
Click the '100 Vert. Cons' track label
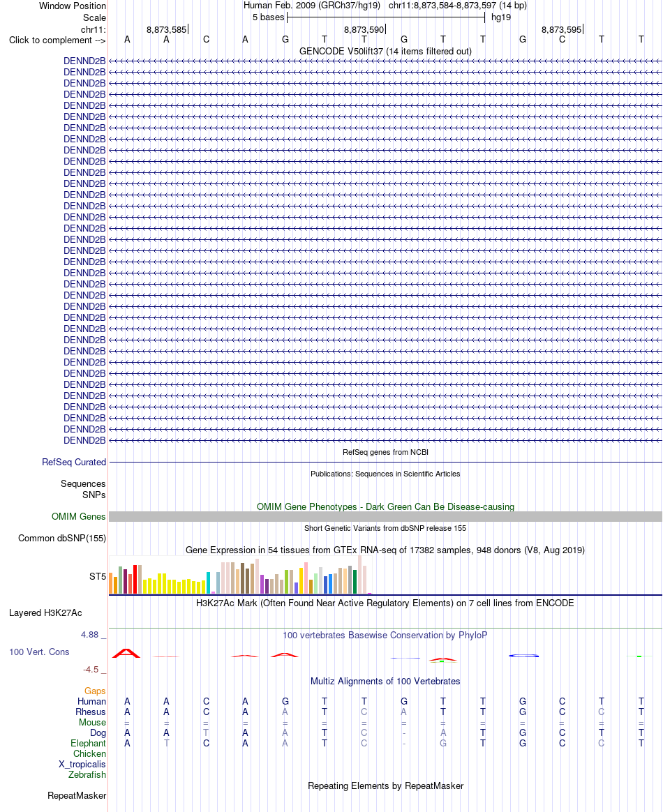point(39,652)
